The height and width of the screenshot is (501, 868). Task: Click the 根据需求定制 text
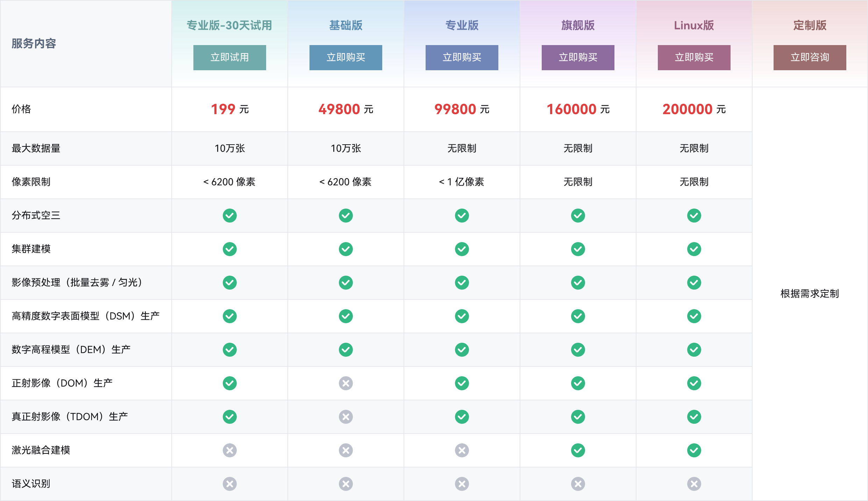point(810,293)
